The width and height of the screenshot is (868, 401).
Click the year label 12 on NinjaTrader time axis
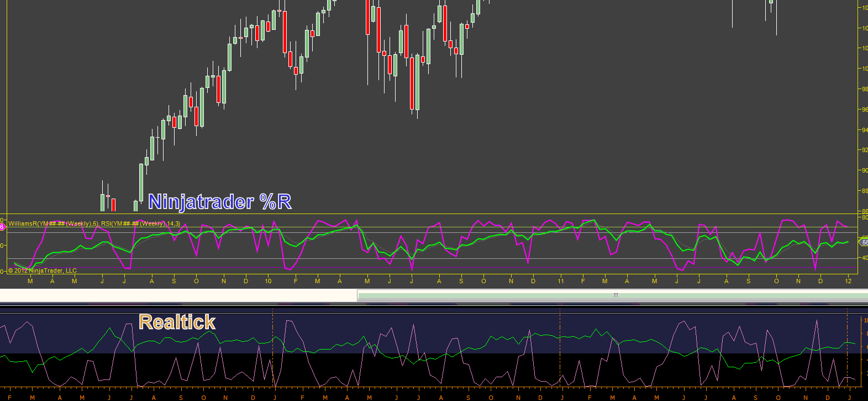[x=848, y=281]
